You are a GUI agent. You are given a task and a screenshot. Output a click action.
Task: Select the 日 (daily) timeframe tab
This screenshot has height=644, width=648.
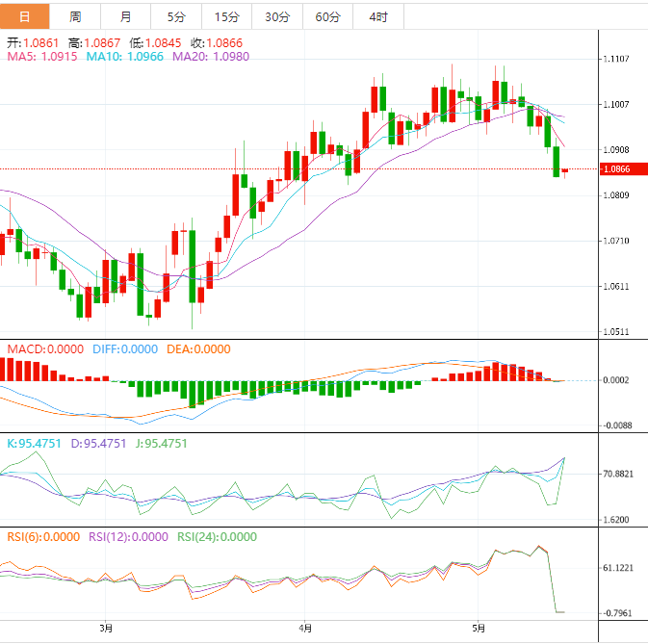[x=25, y=16]
